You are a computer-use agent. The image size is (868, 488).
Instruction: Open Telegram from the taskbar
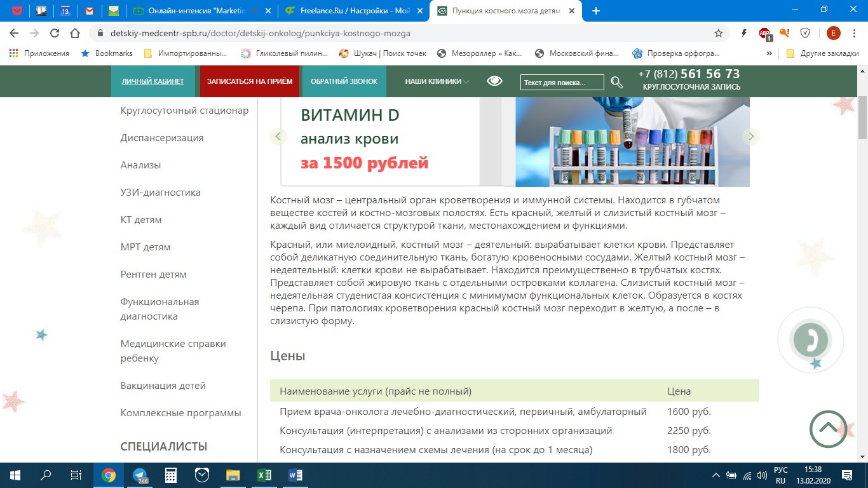pyautogui.click(x=140, y=475)
